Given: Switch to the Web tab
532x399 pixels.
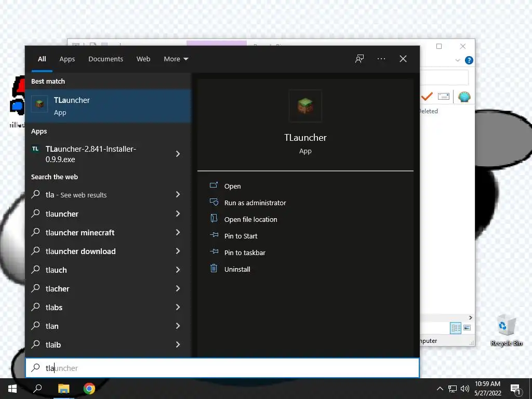Looking at the screenshot, I should pos(143,59).
